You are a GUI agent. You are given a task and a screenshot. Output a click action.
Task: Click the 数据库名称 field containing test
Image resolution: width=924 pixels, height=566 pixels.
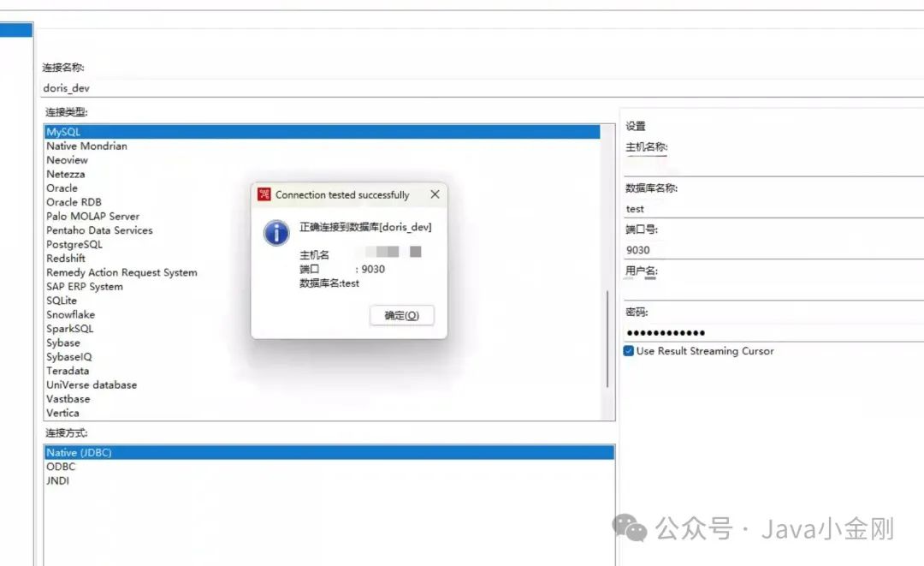coord(773,209)
